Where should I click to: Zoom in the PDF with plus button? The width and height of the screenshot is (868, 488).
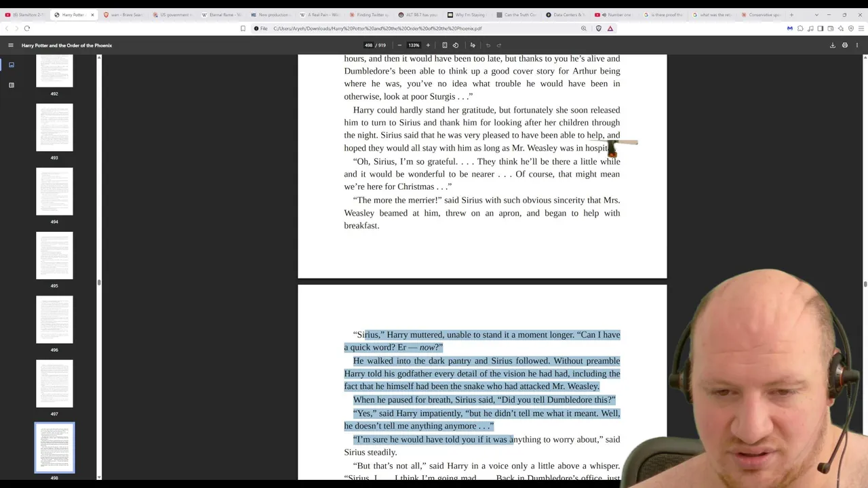[428, 45]
